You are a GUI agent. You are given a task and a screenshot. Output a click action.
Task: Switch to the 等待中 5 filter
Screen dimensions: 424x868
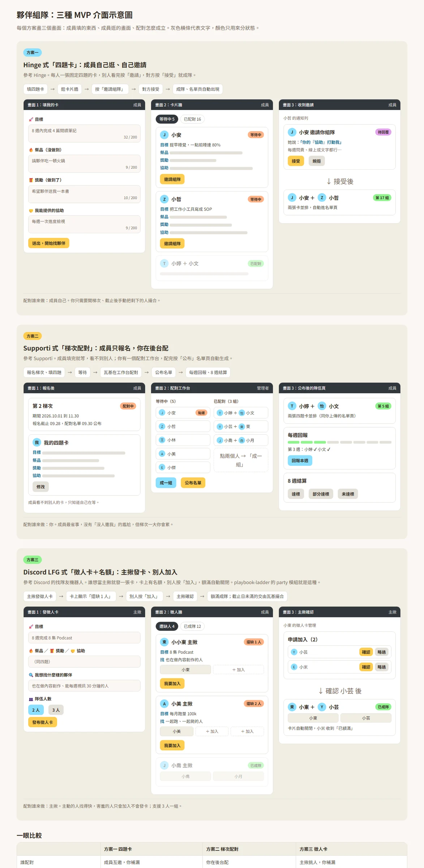(x=167, y=119)
